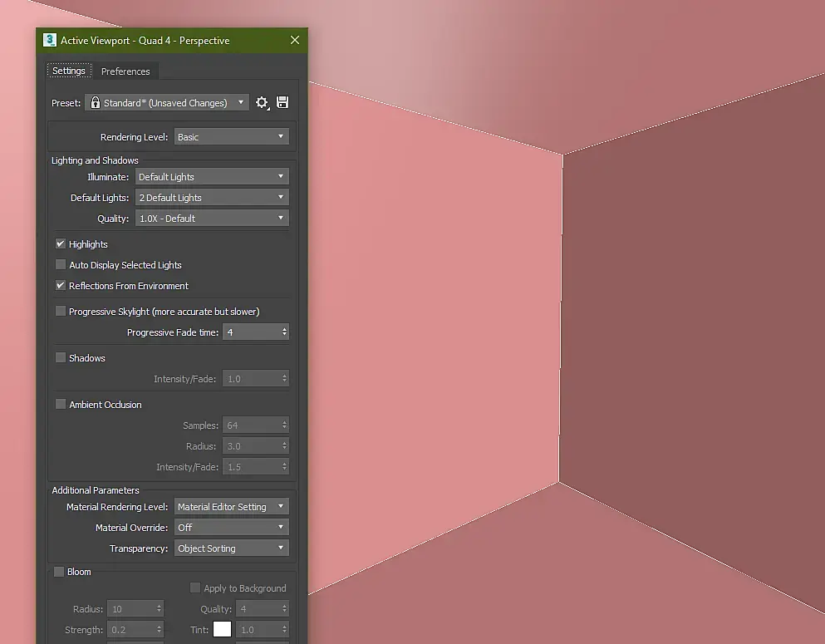Enable the Shadows checkbox
The height and width of the screenshot is (644, 825).
pyautogui.click(x=61, y=358)
